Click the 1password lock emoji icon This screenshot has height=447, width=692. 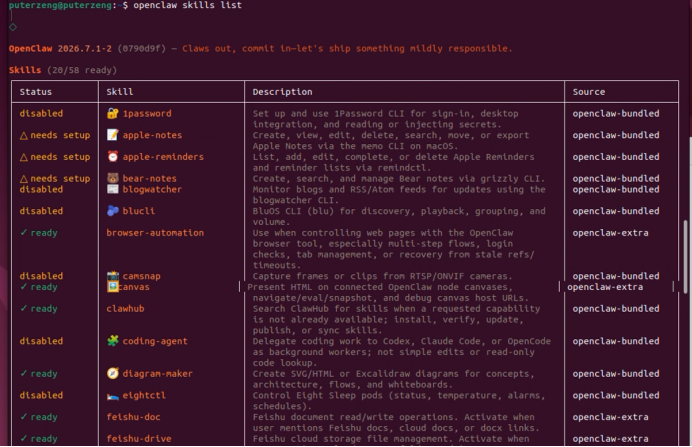[113, 113]
